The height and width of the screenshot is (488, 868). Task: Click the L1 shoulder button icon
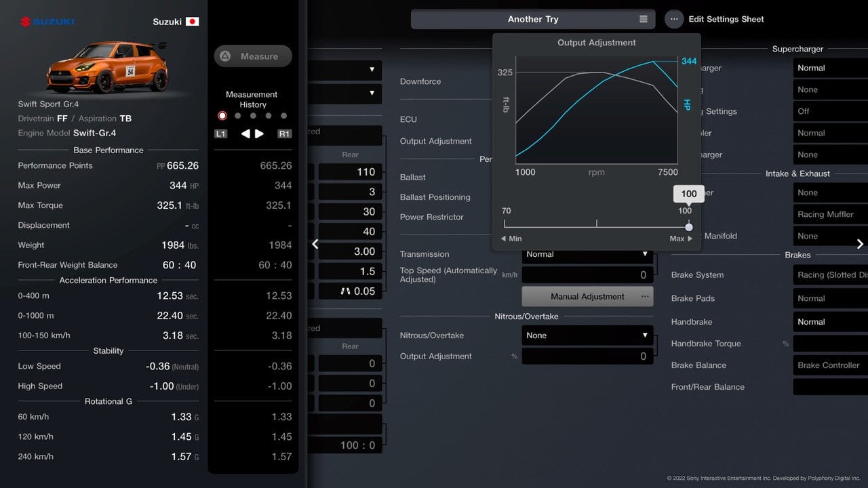point(220,134)
